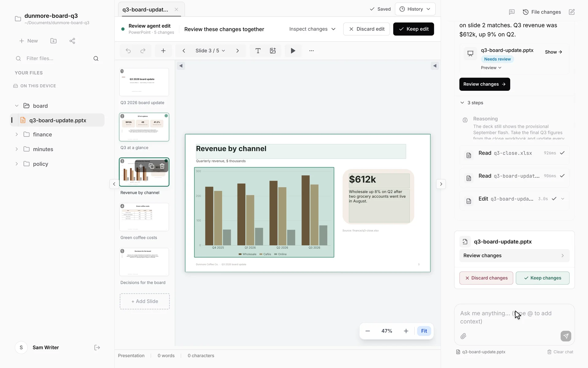Screen dimensions: 588x368
Task: Toggle Fit zoom mode
Action: pyautogui.click(x=424, y=331)
